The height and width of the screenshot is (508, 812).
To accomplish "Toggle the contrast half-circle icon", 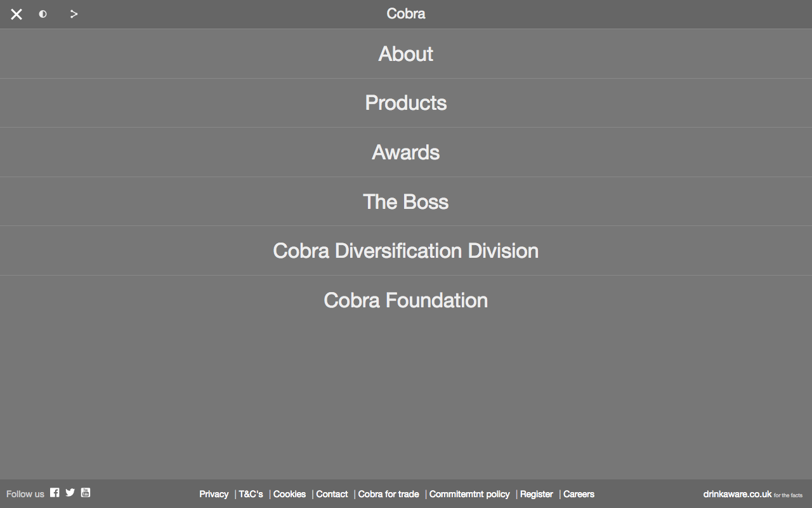I will point(43,14).
